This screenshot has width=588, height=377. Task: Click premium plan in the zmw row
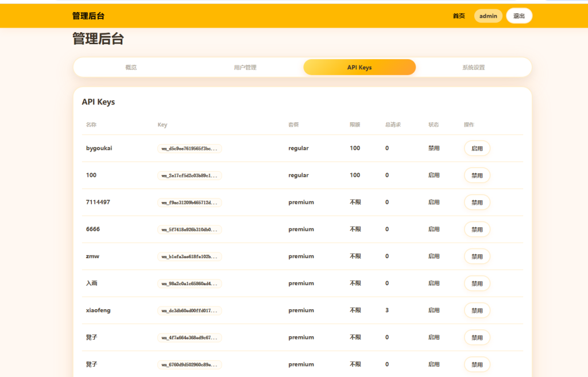pyautogui.click(x=301, y=256)
